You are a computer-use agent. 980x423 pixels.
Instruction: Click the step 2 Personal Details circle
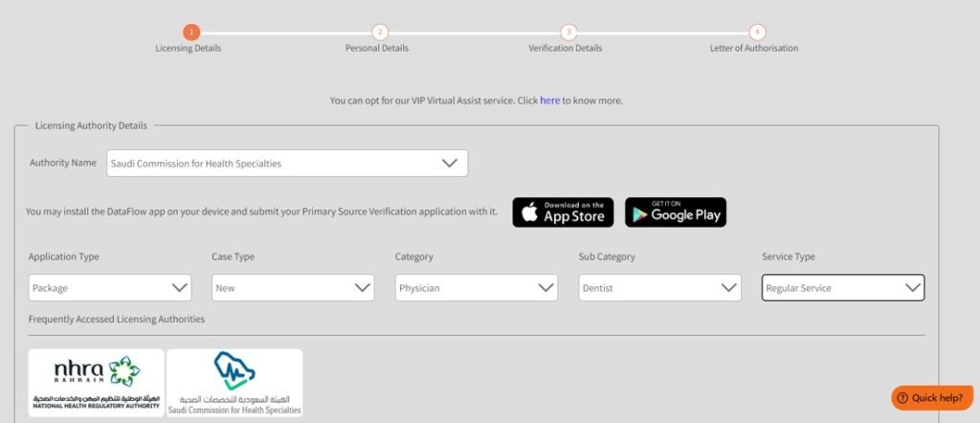point(380,32)
